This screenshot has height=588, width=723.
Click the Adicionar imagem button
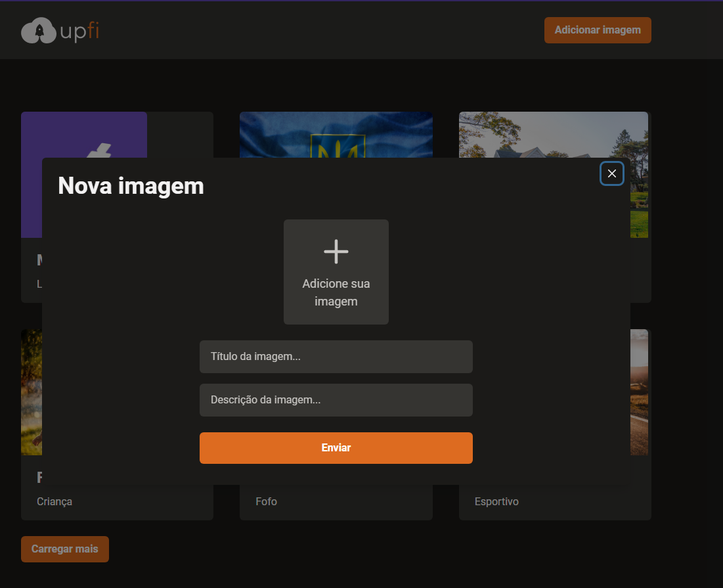tap(598, 30)
